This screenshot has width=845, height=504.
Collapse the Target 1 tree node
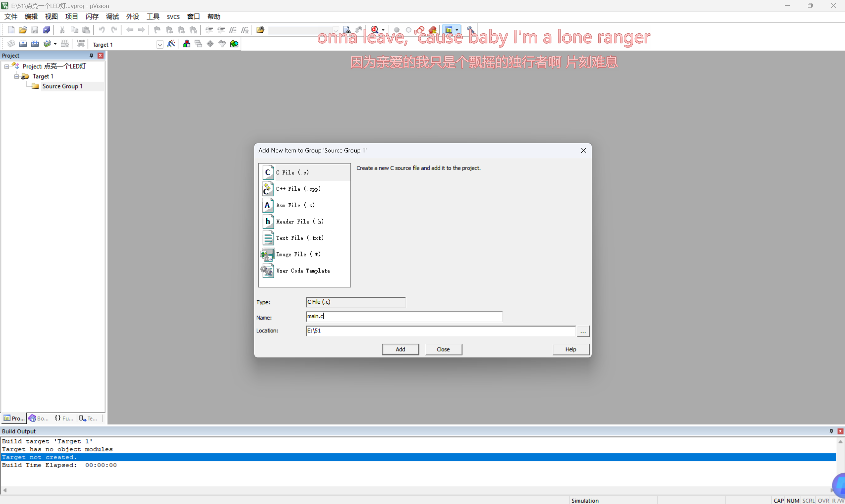coord(16,77)
